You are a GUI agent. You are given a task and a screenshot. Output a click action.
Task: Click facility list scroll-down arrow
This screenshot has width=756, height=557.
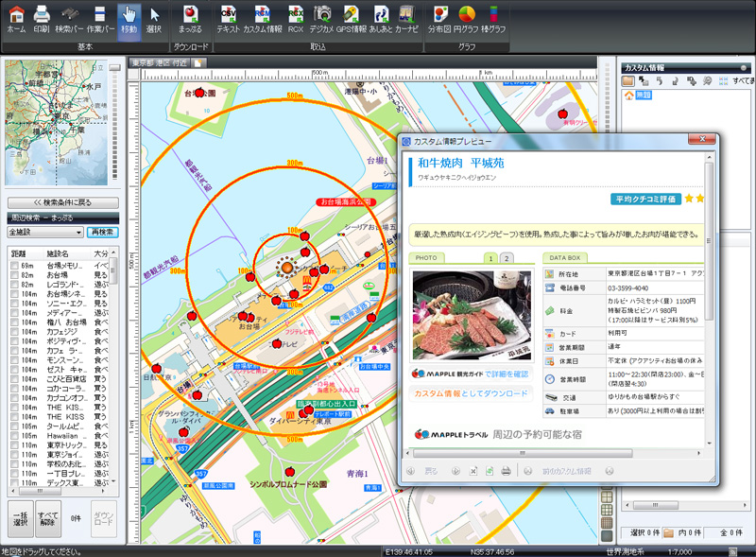click(x=113, y=481)
